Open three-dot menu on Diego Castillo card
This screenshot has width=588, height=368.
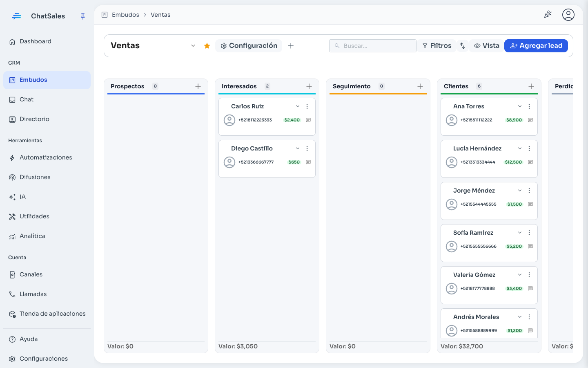(307, 148)
